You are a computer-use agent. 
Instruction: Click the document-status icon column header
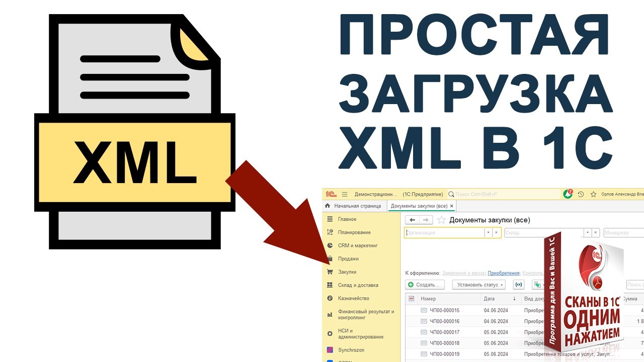coord(411,299)
